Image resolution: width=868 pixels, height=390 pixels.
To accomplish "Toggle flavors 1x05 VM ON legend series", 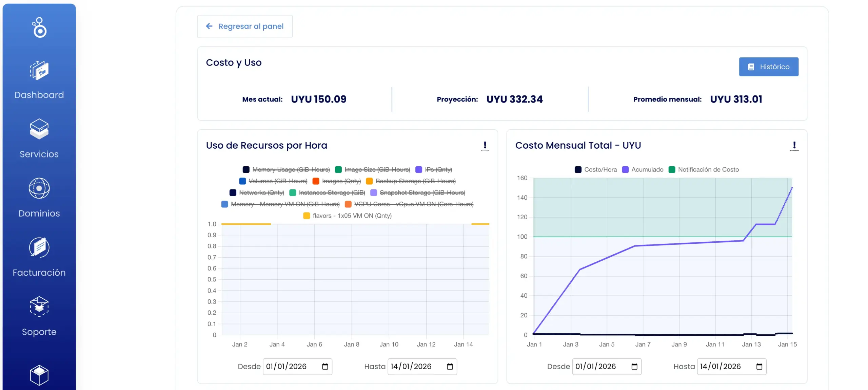I will point(352,216).
